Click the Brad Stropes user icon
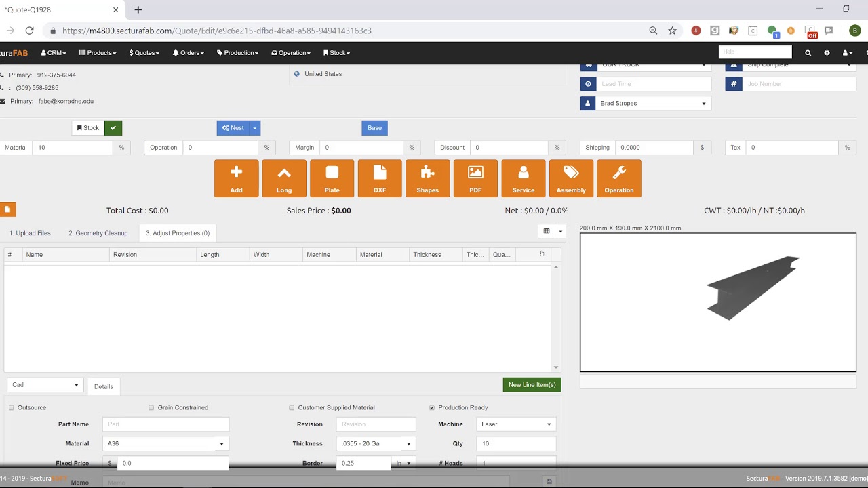The width and height of the screenshot is (868, 488). (588, 104)
